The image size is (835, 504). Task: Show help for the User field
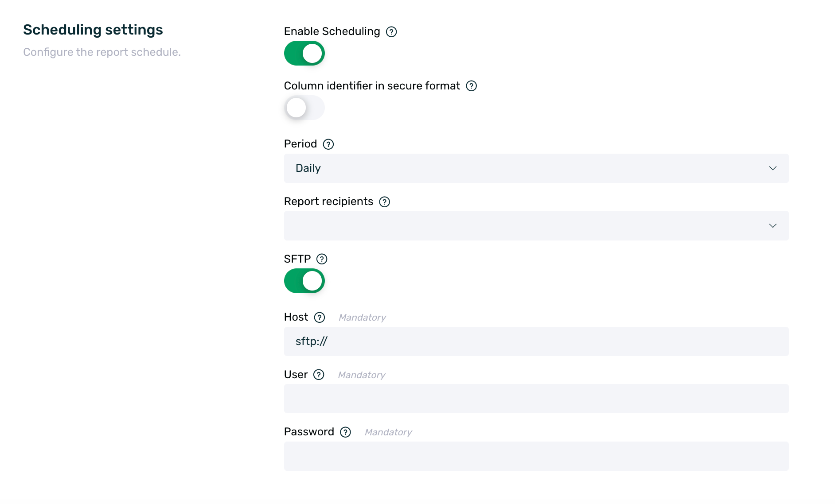tap(319, 375)
